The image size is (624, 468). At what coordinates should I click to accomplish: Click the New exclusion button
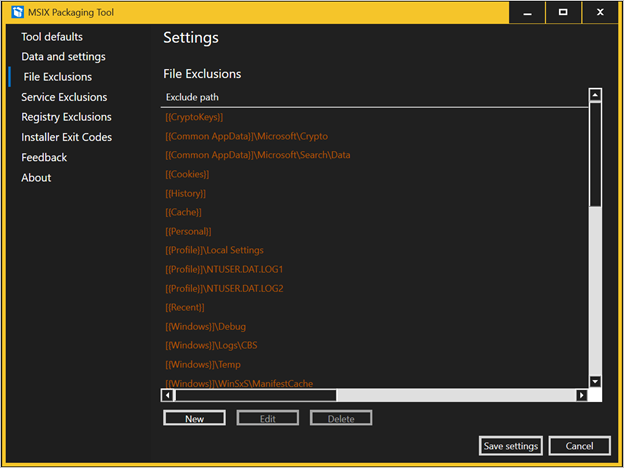coord(194,418)
